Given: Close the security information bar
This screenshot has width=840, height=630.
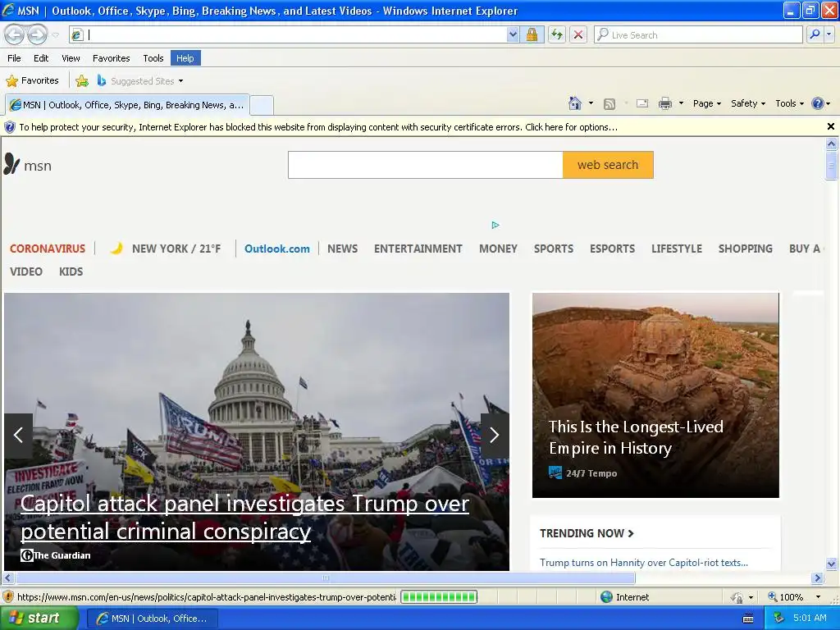Looking at the screenshot, I should click(831, 126).
